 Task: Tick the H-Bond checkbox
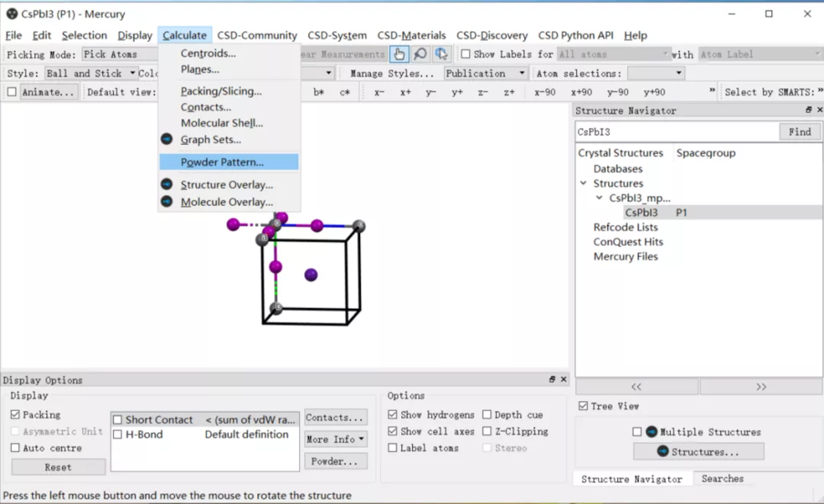[x=118, y=434]
